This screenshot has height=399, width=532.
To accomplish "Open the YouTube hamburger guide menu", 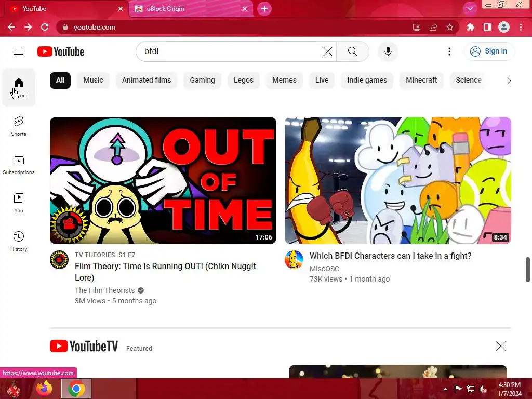I will click(19, 51).
